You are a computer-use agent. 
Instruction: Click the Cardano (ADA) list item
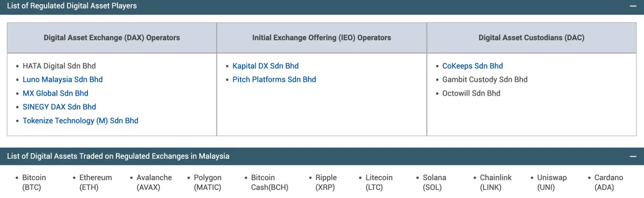click(x=608, y=182)
